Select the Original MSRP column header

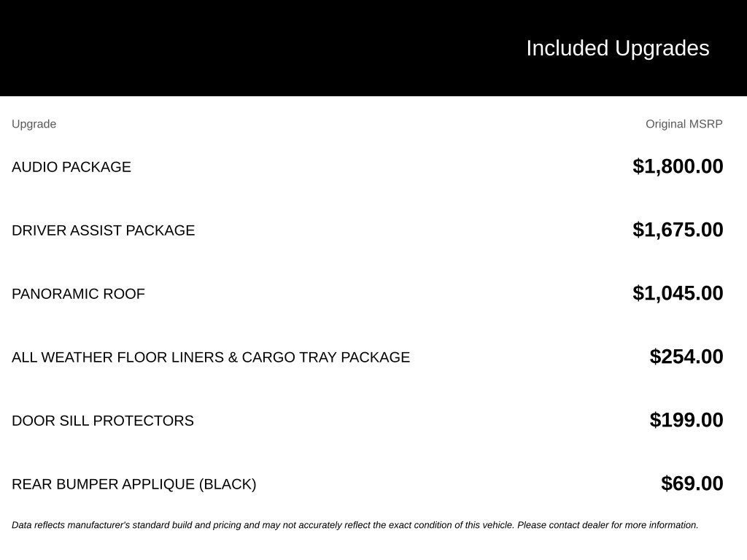point(684,124)
